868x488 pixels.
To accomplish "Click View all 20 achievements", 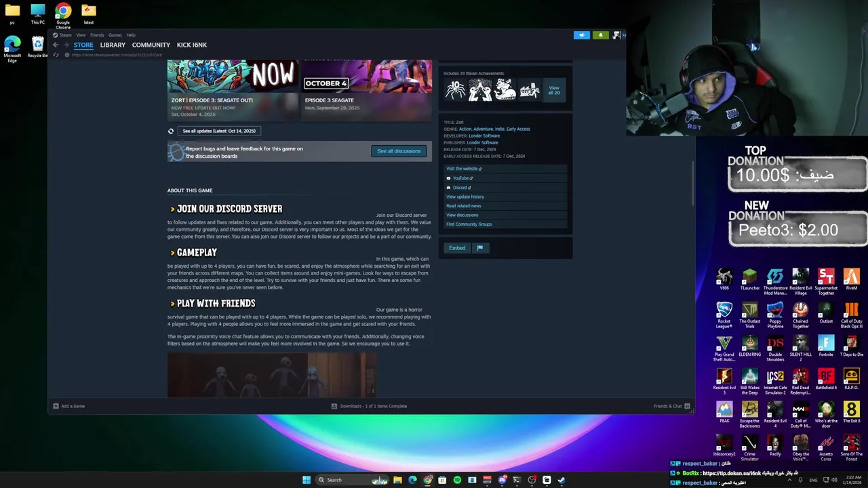I will 554,89.
